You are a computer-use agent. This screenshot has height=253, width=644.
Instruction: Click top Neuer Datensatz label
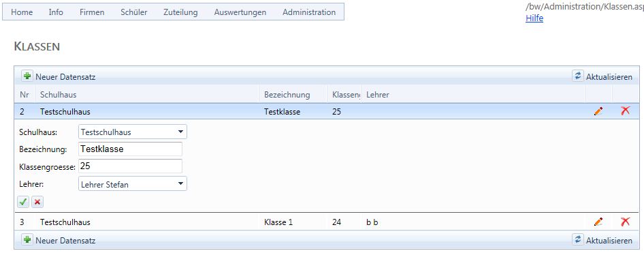[65, 77]
